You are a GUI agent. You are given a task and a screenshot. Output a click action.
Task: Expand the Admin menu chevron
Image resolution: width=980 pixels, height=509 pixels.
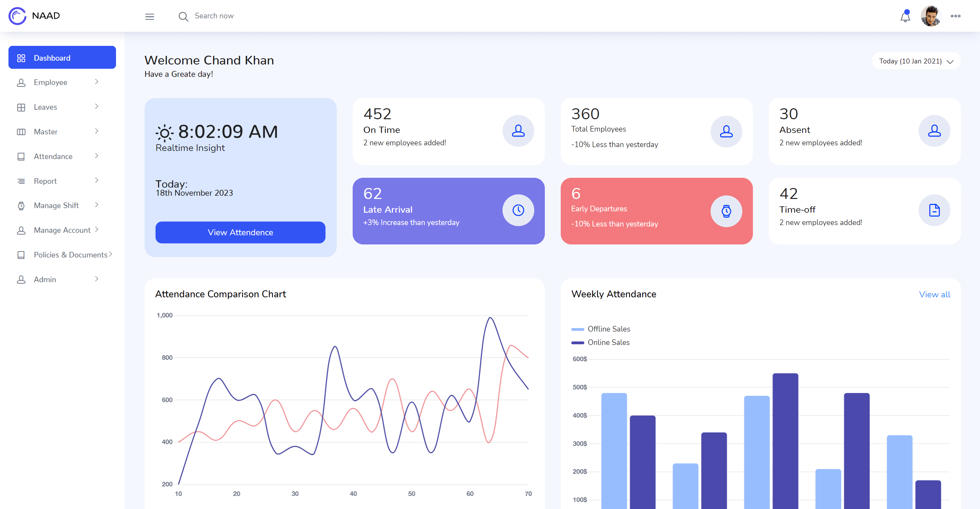point(97,279)
